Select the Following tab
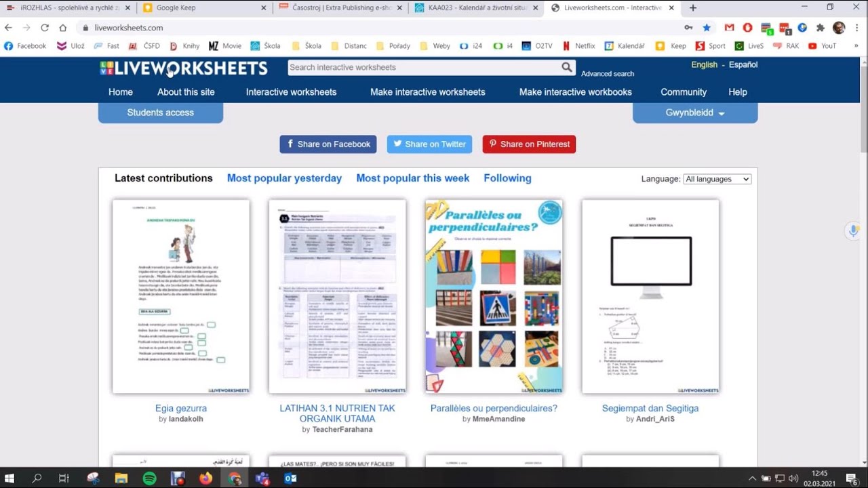This screenshot has width=868, height=488. [x=507, y=178]
